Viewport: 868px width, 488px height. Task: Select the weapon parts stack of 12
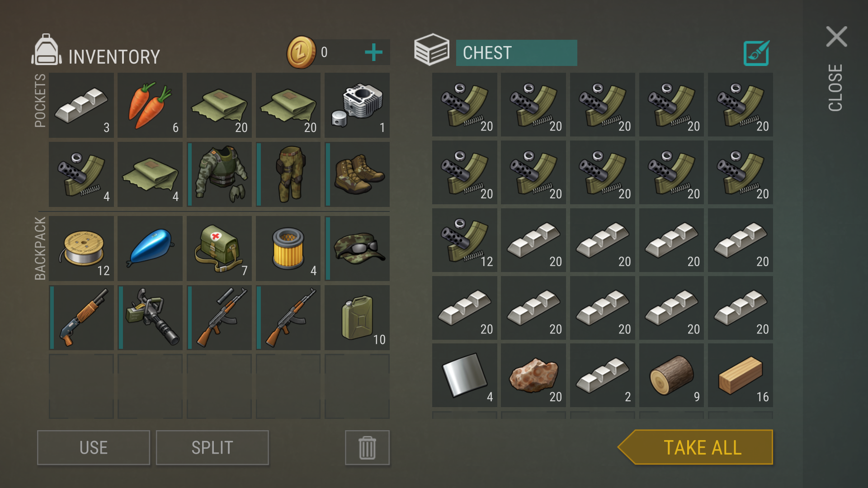click(465, 240)
